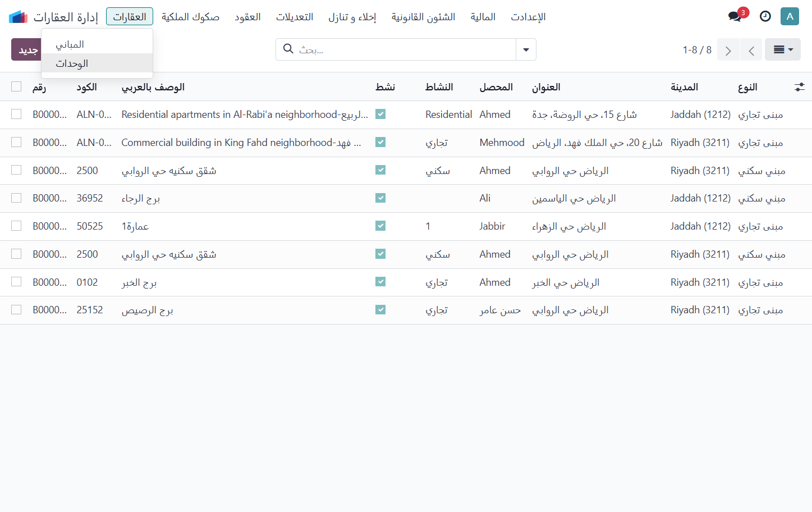This screenshot has width=812, height=512.
Task: Click the Jabbir collector cell
Action: coord(492,226)
